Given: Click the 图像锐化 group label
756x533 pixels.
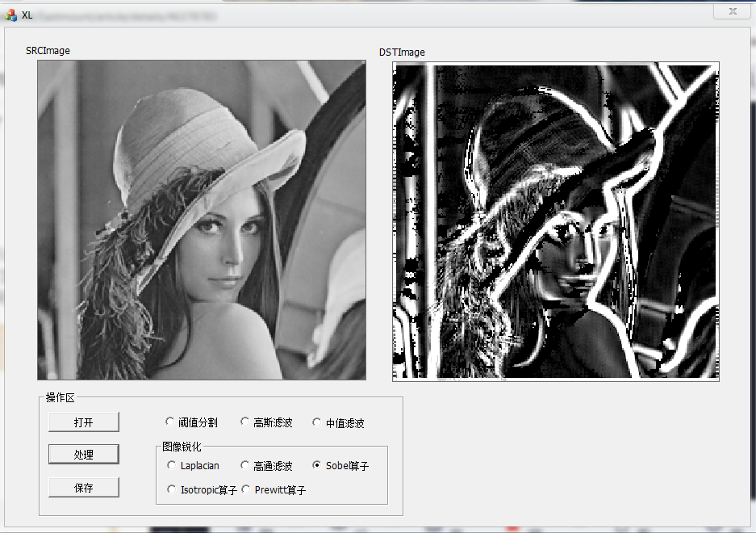Looking at the screenshot, I should point(183,446).
